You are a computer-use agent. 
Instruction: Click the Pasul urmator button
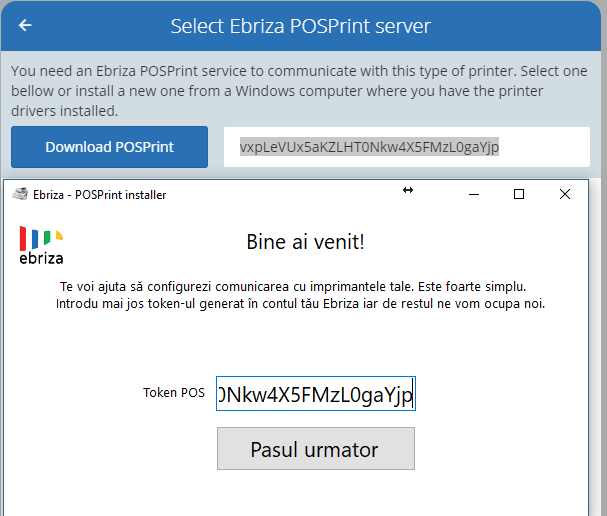pyautogui.click(x=316, y=449)
